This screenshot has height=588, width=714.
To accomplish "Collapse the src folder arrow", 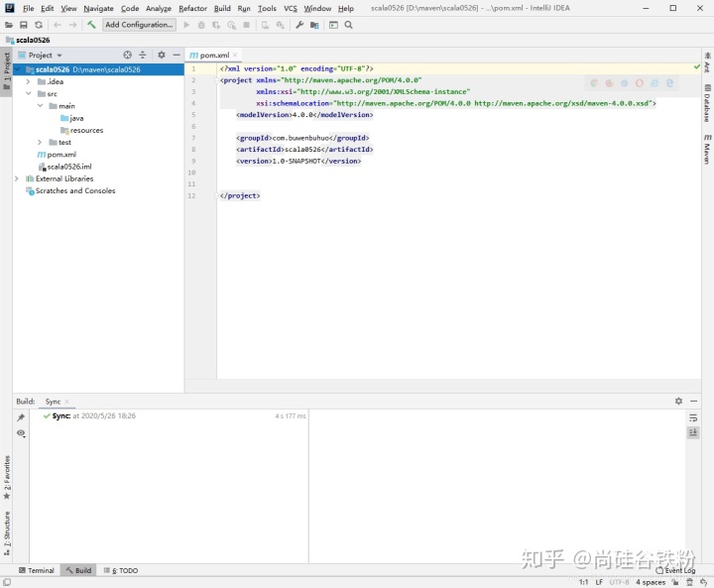I will [x=28, y=93].
